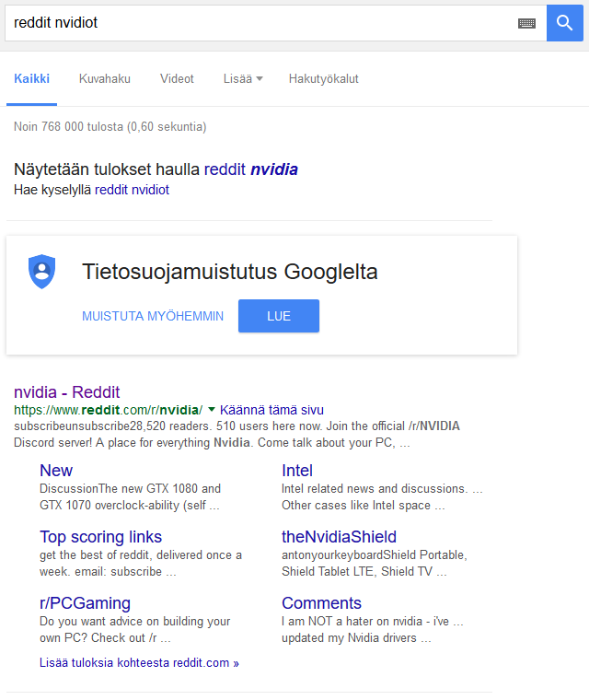The image size is (589, 700).
Task: Open the r/PCGaming sitelink
Action: [x=86, y=603]
